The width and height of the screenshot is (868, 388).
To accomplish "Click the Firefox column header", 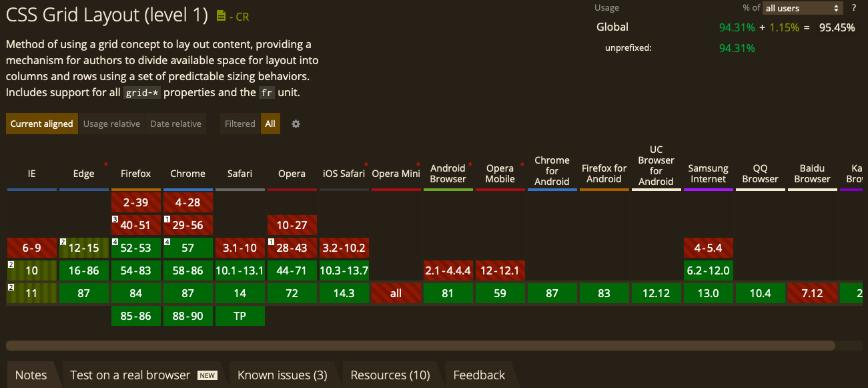I will (x=135, y=174).
